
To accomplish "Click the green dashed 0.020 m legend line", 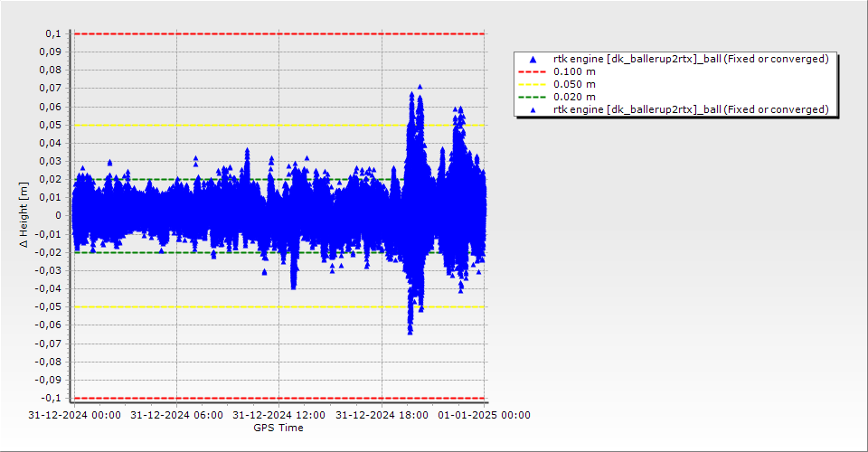I will coord(533,97).
